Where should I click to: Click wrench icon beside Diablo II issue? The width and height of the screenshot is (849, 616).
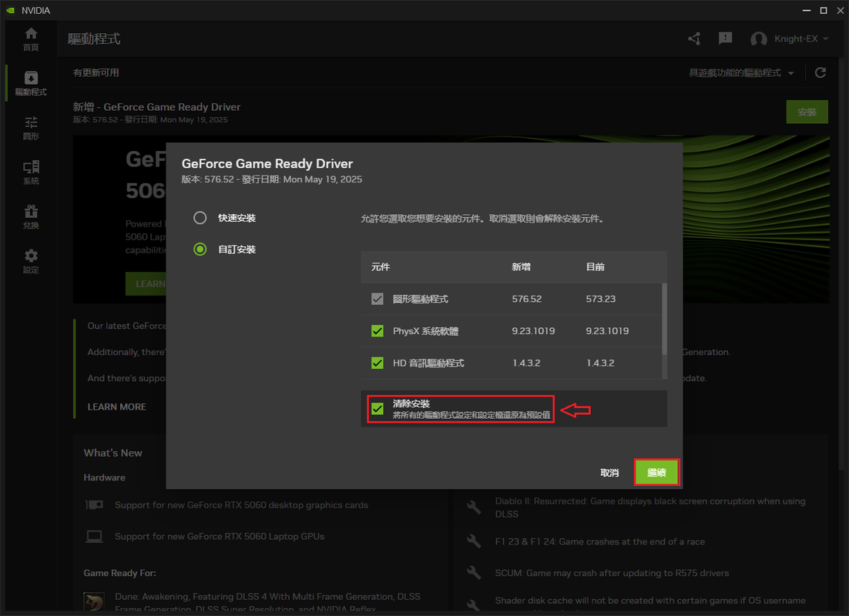474,507
